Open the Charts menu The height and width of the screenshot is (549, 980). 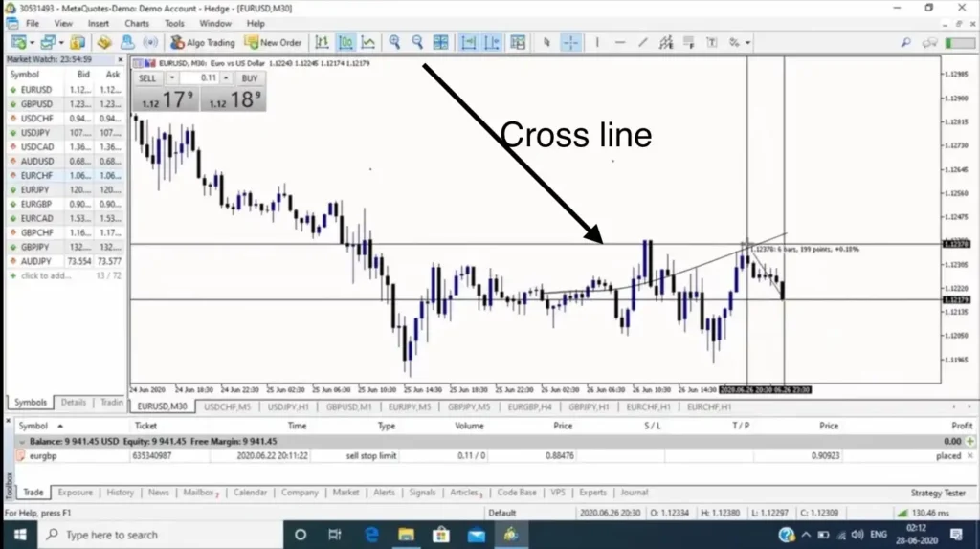point(136,23)
